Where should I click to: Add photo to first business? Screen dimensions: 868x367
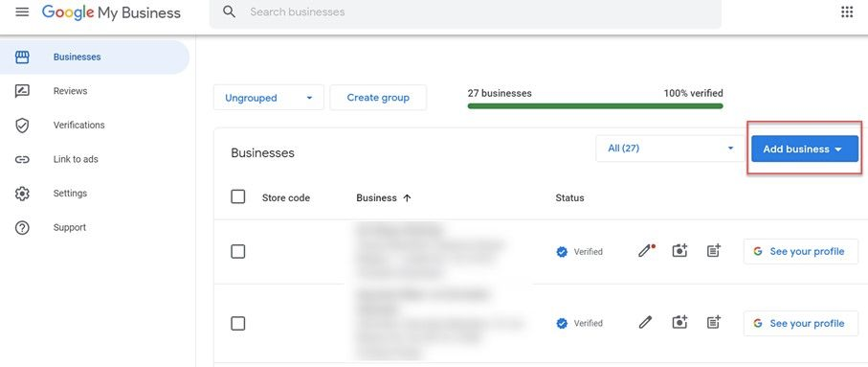coord(679,251)
